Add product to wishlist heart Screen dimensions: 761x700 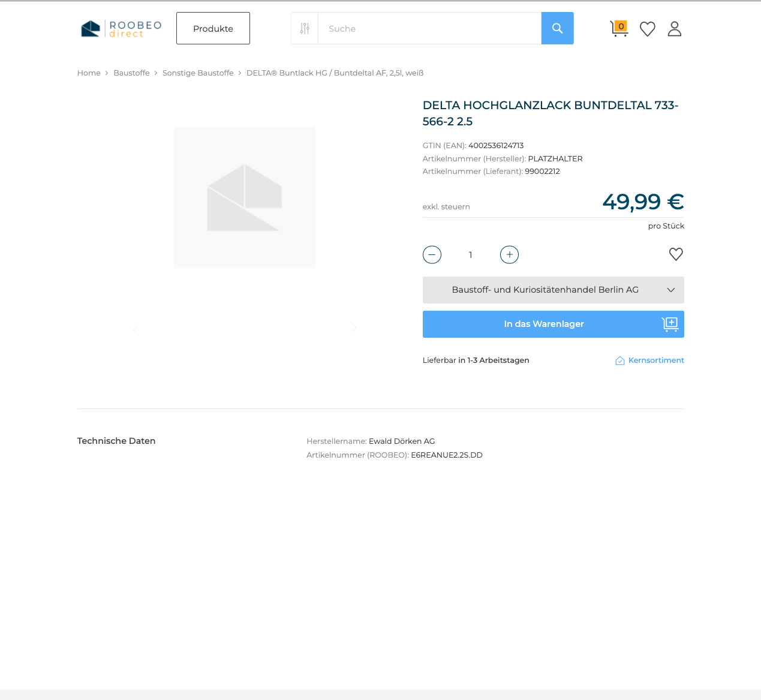pos(676,254)
